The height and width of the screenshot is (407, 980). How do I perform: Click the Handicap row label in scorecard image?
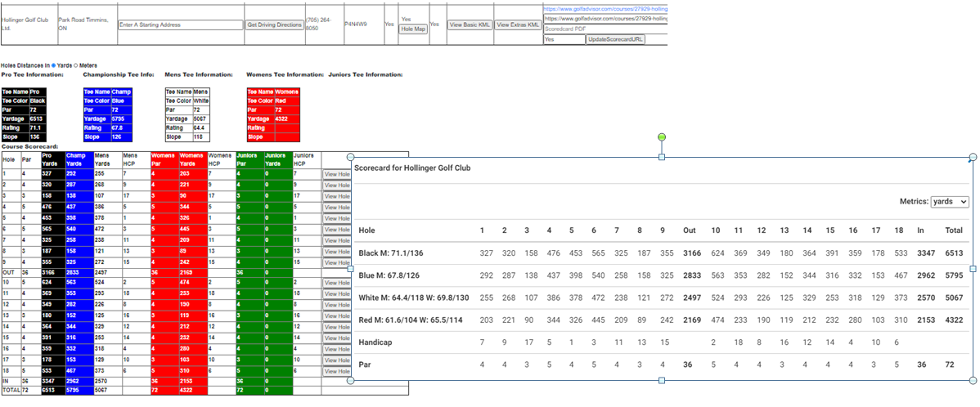pos(375,342)
